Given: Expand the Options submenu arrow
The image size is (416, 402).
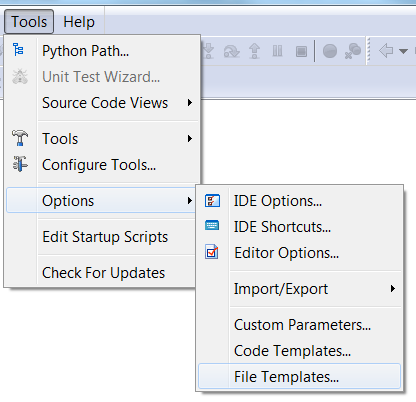Looking at the screenshot, I should (190, 201).
